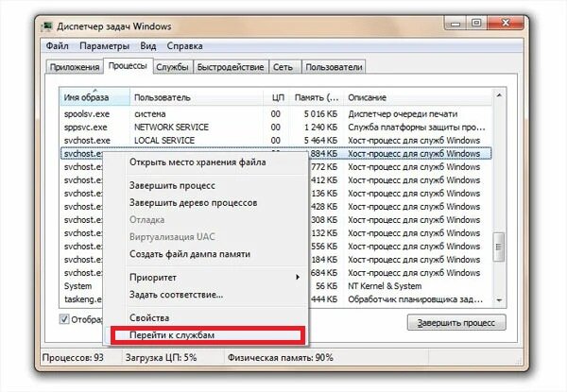The height and width of the screenshot is (392, 567).
Task: Click Процессов: 93 in status bar
Action: (x=73, y=358)
